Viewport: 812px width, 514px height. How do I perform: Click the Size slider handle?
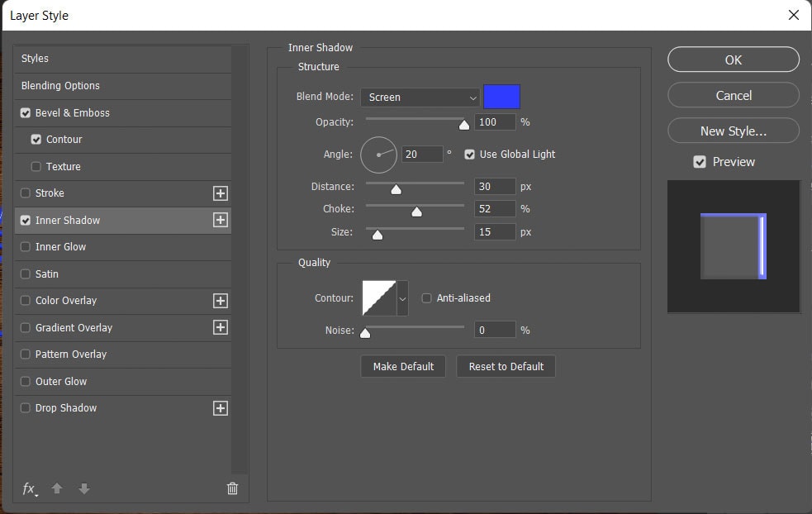(378, 235)
